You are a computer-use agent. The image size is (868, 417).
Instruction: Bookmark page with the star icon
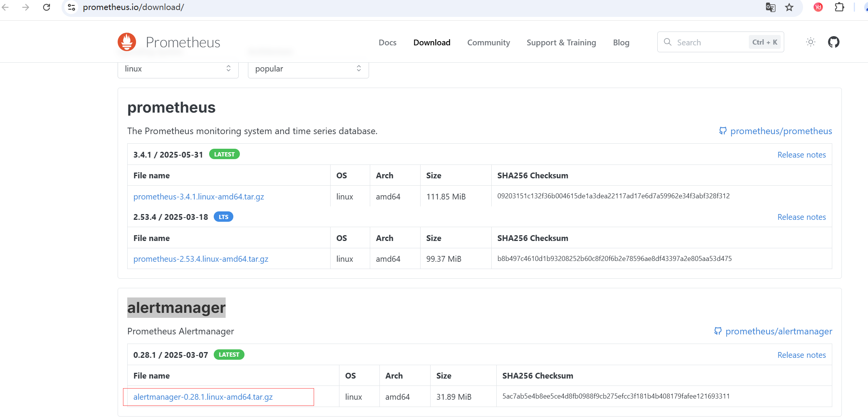(789, 7)
